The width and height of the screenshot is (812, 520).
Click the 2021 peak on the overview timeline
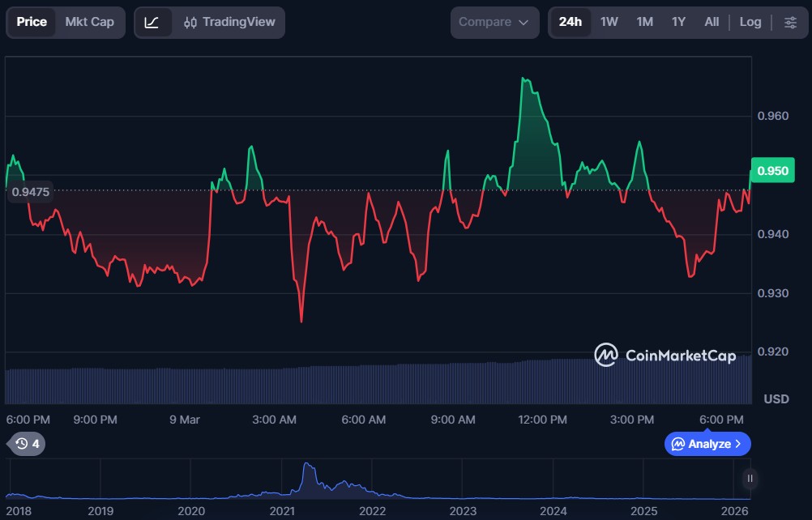coord(307,465)
